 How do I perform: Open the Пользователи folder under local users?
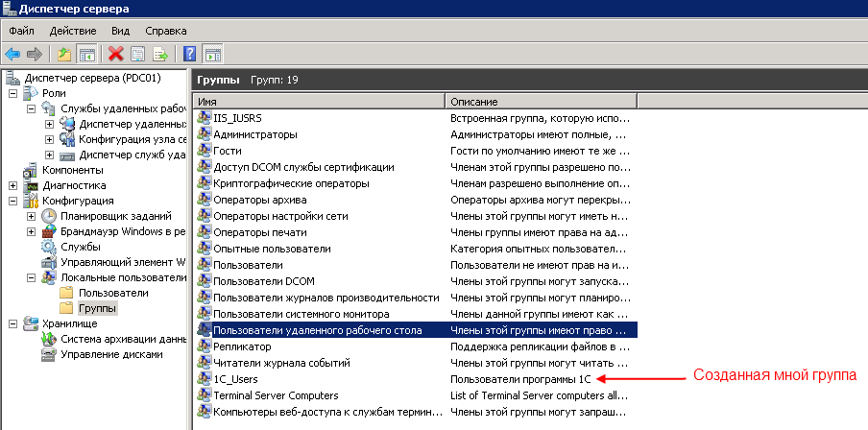tap(113, 293)
